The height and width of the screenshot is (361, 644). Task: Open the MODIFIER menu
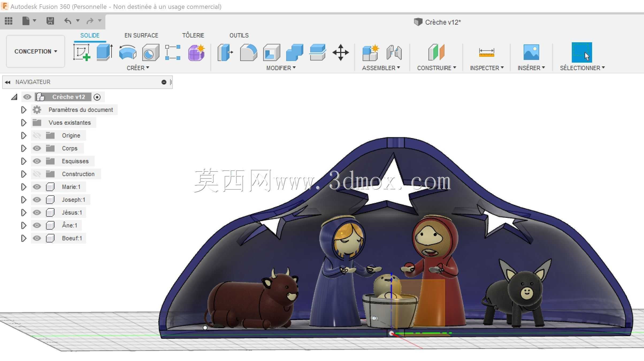281,68
